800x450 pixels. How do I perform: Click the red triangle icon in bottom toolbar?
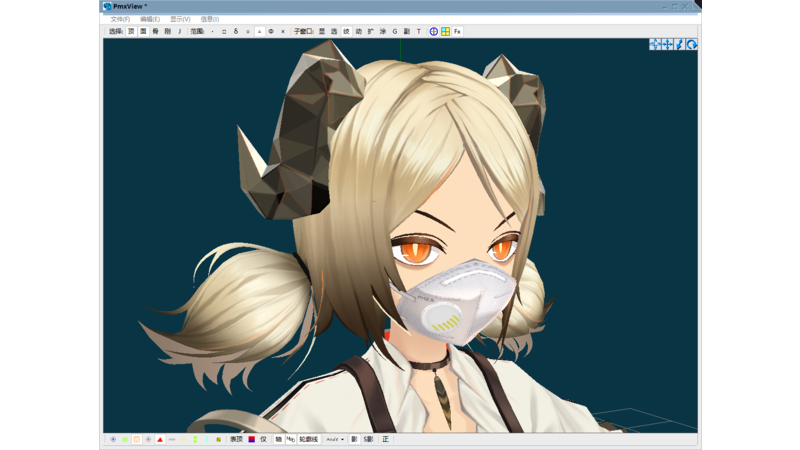pos(160,439)
